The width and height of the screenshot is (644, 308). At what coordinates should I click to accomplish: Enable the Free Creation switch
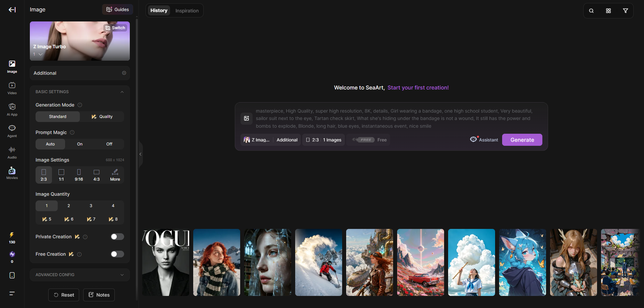117,254
